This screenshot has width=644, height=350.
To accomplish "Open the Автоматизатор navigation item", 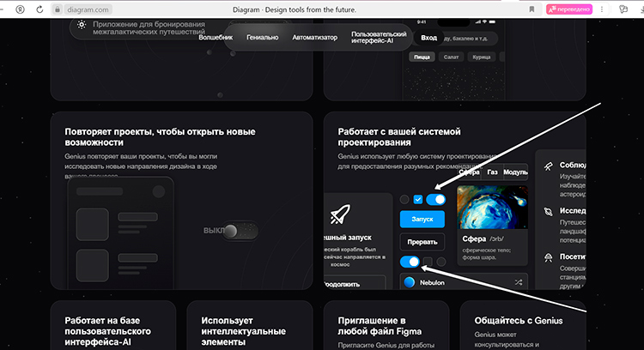I will coord(314,38).
